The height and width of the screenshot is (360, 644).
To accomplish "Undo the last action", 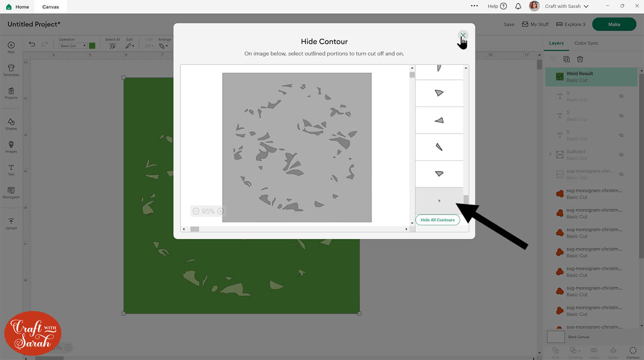I will pyautogui.click(x=32, y=44).
